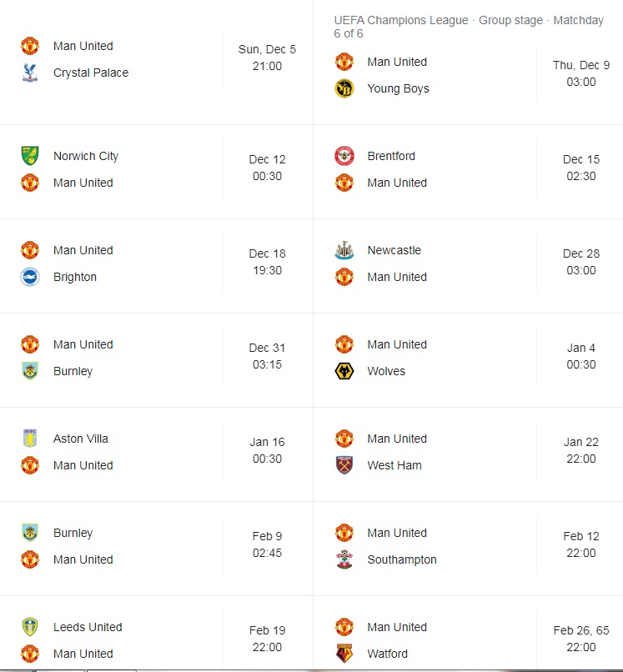623x672 pixels.
Task: Click the Brighton club crest
Action: pyautogui.click(x=30, y=277)
